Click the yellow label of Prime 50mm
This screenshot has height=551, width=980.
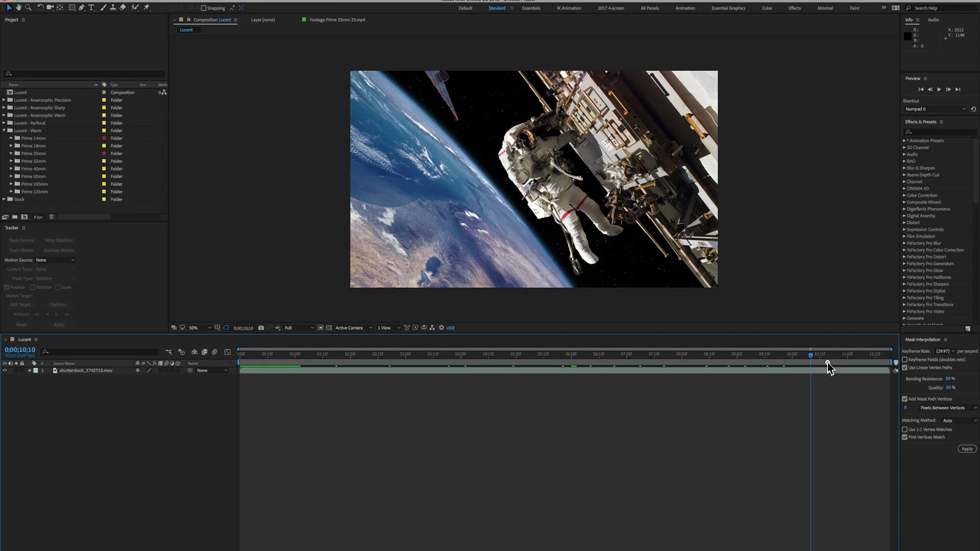[x=104, y=177]
